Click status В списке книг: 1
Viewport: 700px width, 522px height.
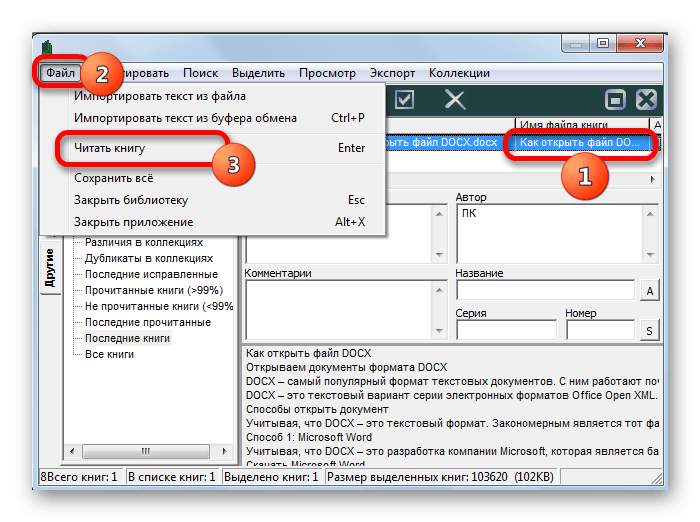click(x=171, y=477)
